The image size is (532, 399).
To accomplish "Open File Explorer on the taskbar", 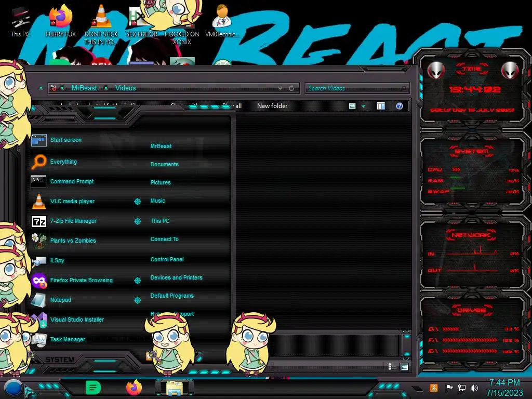I will (x=175, y=388).
